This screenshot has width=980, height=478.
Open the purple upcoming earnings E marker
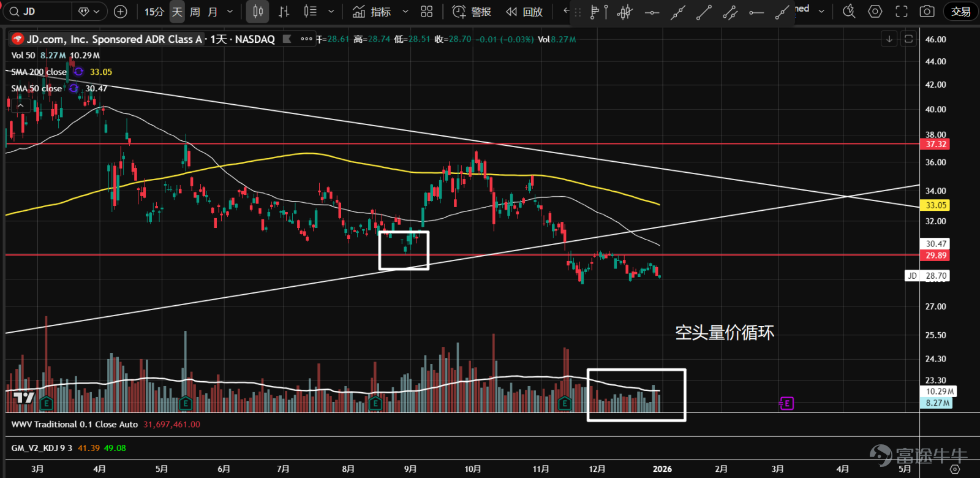coord(787,403)
